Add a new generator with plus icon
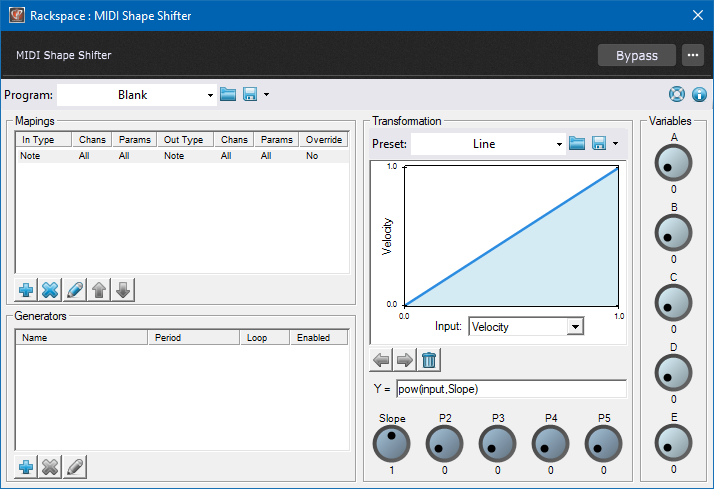Viewport: 714px width, 489px height. [x=26, y=467]
